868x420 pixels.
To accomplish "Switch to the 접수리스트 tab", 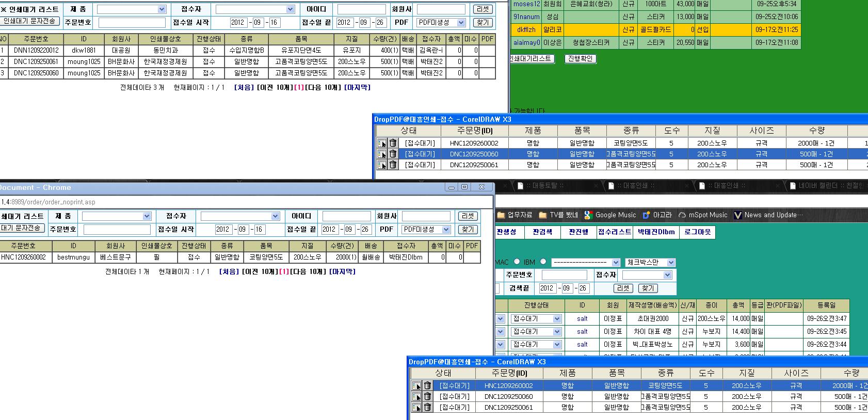I will click(x=614, y=232).
